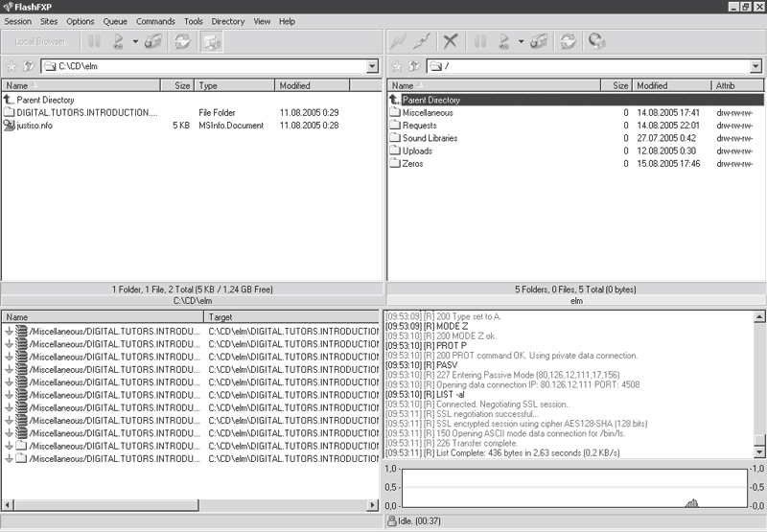767x532 pixels.
Task: Sort remote files by Modified column header
Action: pos(671,85)
